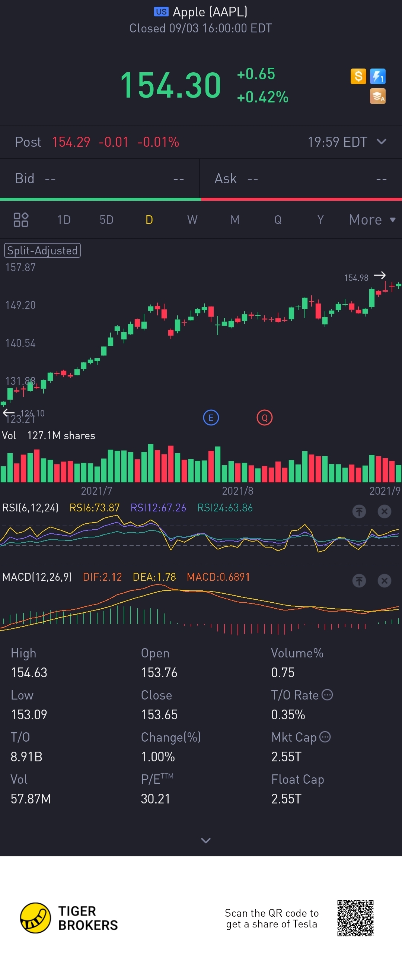
Task: Tap the US market flag badge
Action: [x=161, y=12]
